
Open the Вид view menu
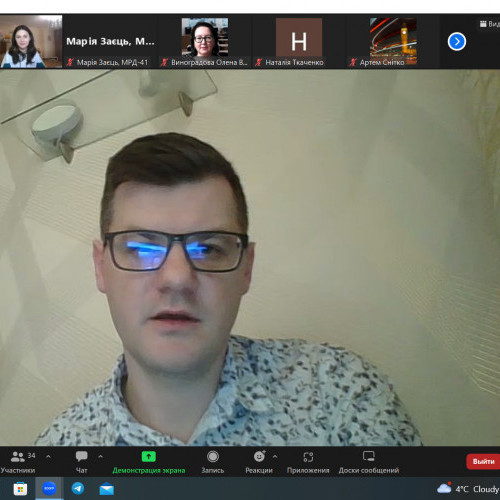pyautogui.click(x=490, y=24)
